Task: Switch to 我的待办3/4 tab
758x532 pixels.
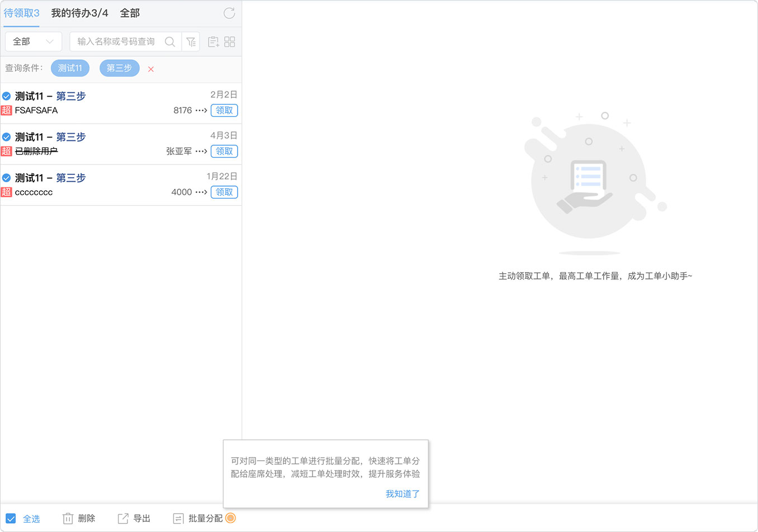Action: pos(80,13)
